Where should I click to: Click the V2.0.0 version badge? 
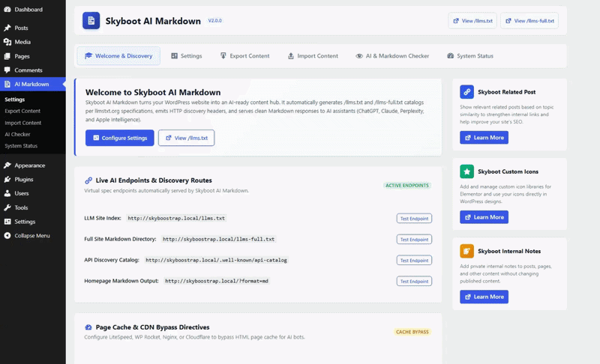tap(214, 21)
